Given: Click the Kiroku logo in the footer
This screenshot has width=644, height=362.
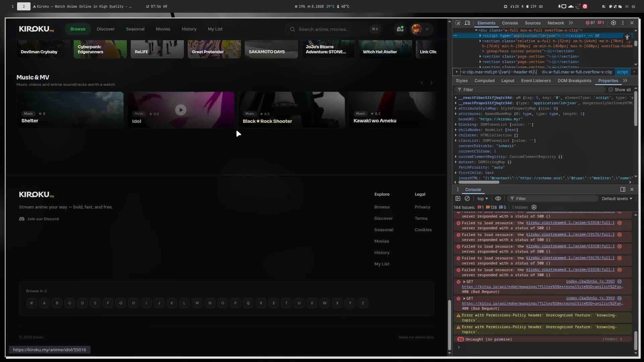Looking at the screenshot, I should (x=37, y=195).
